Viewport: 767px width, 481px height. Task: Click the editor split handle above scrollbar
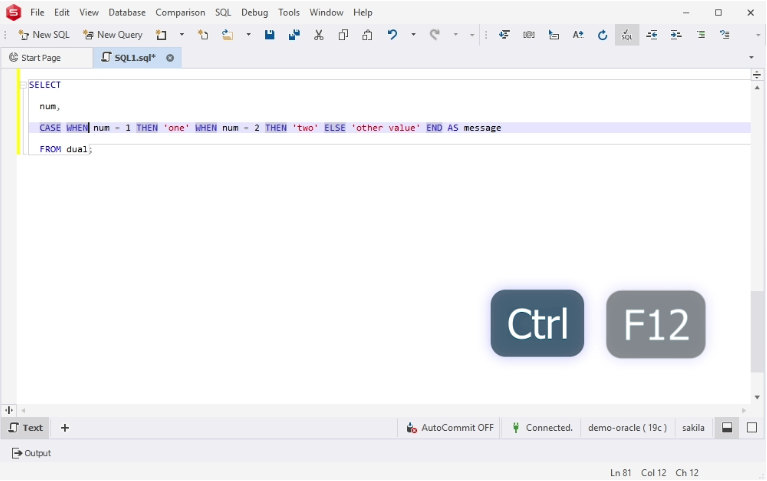[x=757, y=75]
